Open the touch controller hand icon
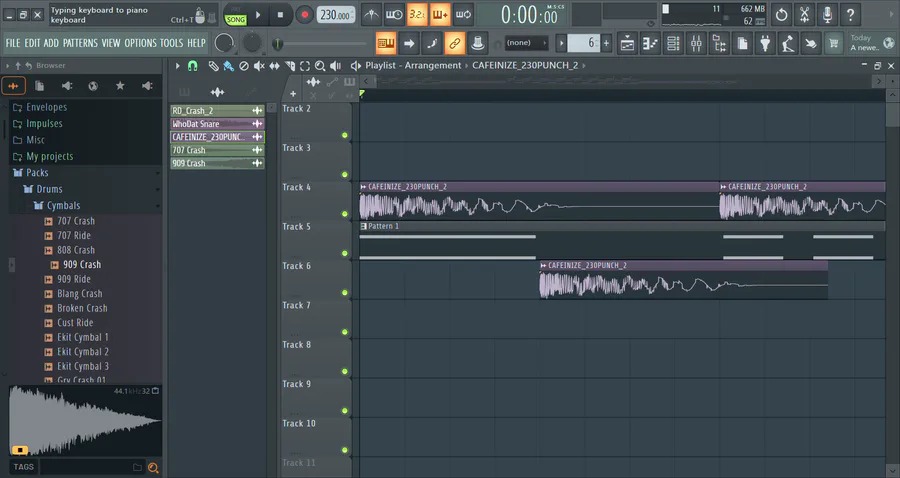 point(811,43)
